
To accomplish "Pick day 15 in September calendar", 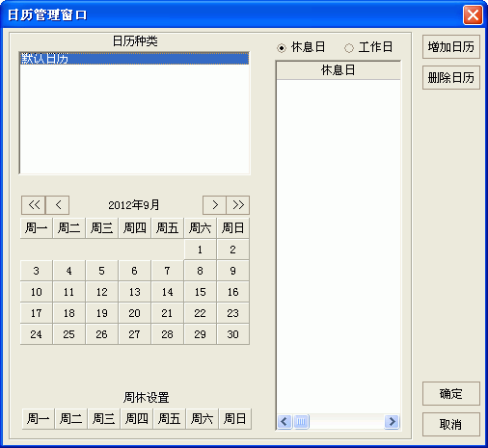I will click(x=200, y=292).
